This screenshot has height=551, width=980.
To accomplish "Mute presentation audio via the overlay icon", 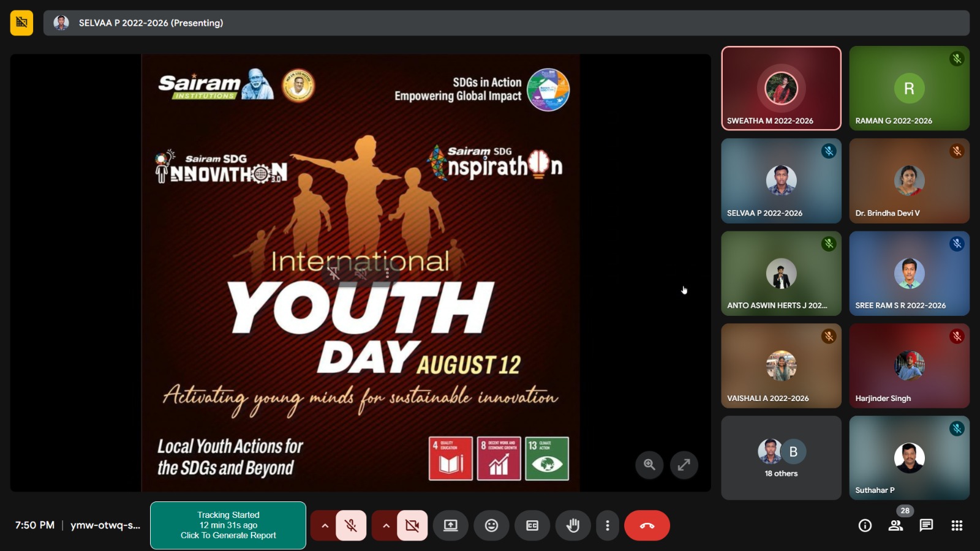I will [x=361, y=273].
